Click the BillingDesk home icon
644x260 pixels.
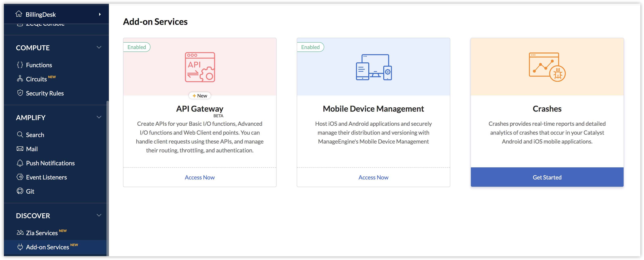pyautogui.click(x=19, y=14)
